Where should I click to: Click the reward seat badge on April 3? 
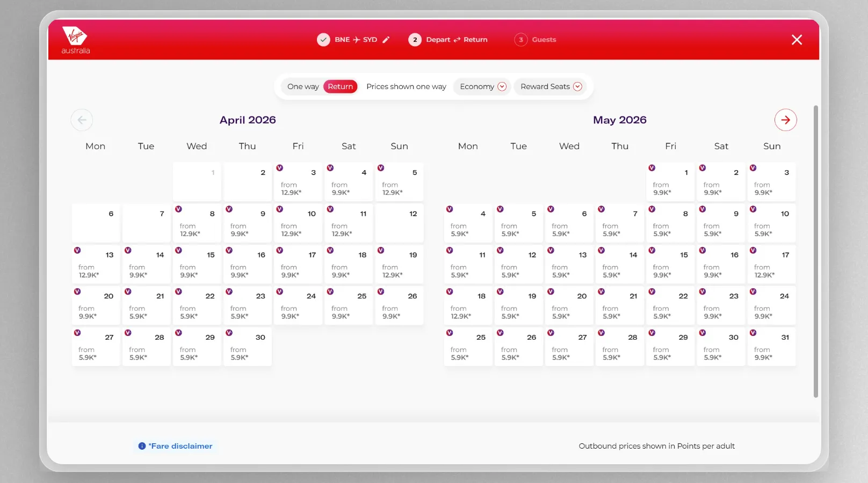[x=280, y=168]
